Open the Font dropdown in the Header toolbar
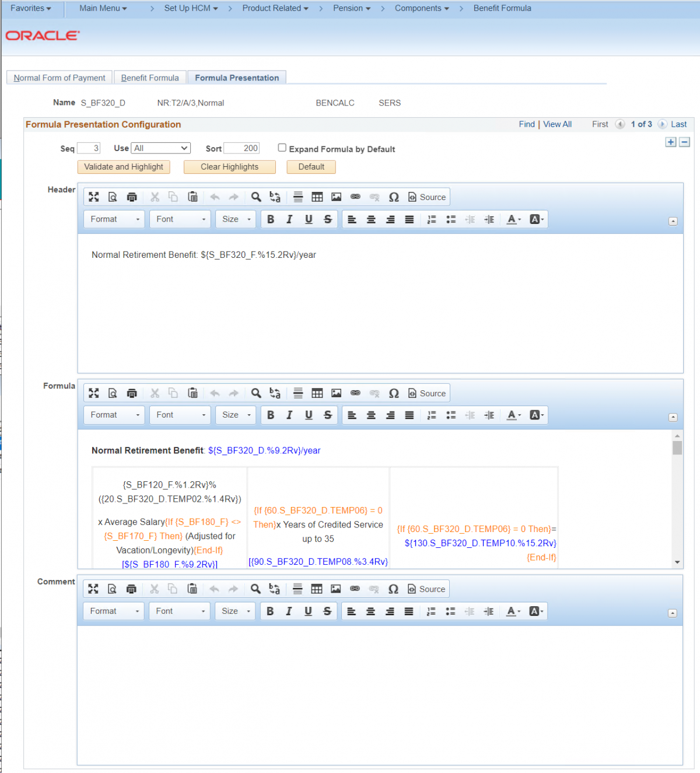Image resolution: width=700 pixels, height=773 pixels. 180,219
